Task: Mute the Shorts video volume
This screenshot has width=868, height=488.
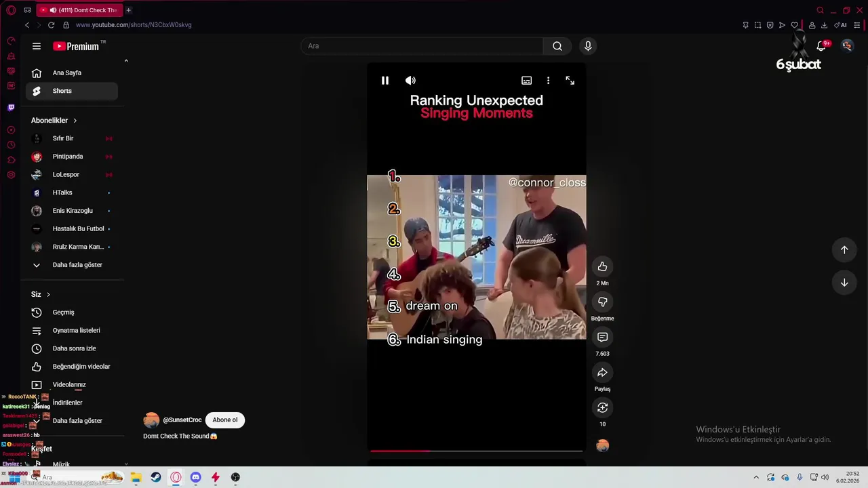Action: [410, 81]
